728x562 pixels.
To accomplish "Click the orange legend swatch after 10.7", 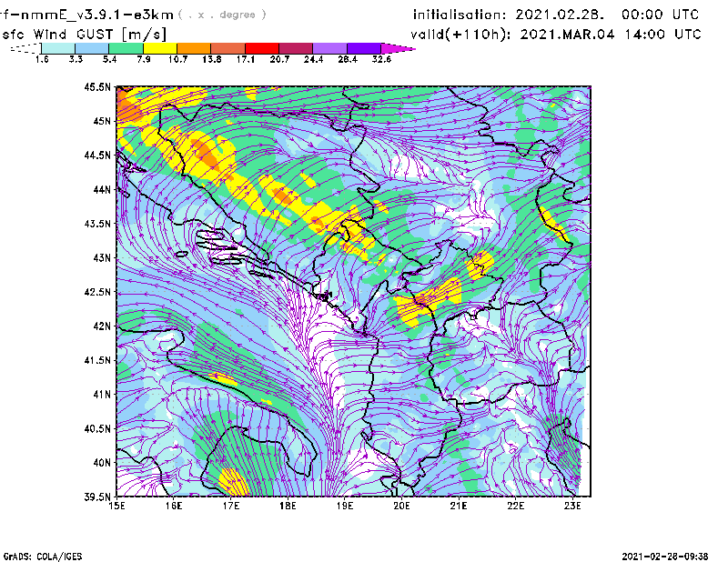I will tap(194, 48).
